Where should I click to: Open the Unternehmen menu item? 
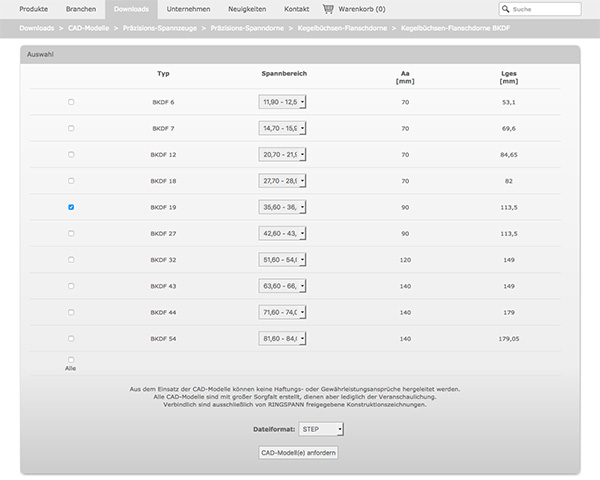click(188, 9)
